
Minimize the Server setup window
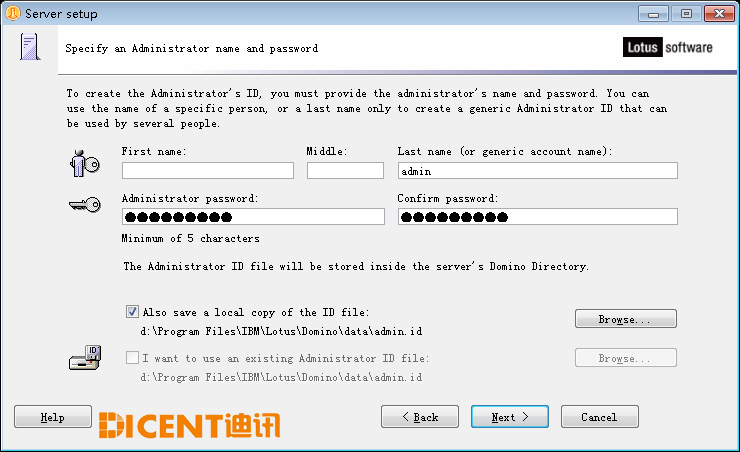[653, 14]
